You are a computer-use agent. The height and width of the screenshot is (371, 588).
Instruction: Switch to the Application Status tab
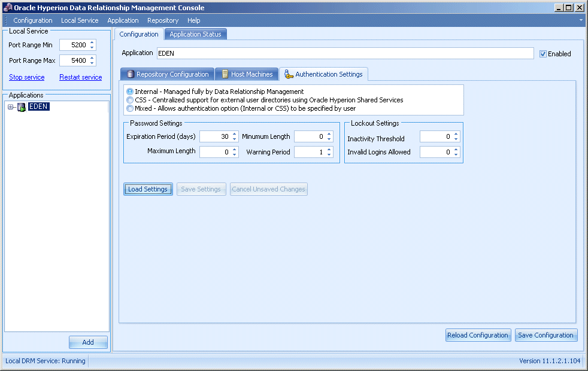click(195, 34)
